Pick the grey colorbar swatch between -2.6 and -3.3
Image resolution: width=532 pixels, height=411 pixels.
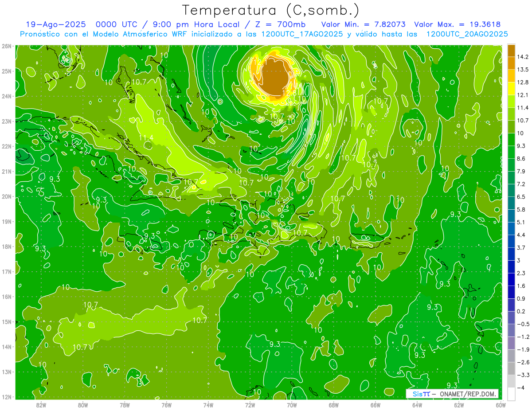click(x=511, y=369)
